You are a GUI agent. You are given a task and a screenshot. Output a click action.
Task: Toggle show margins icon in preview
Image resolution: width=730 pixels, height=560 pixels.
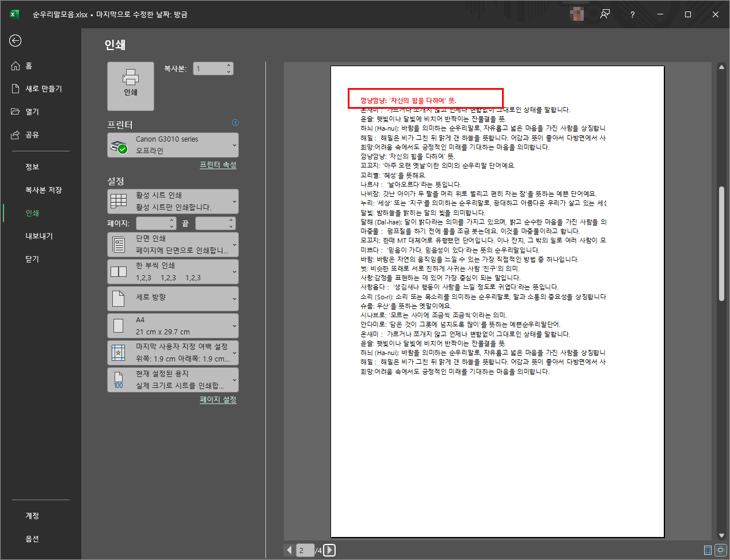tap(708, 550)
